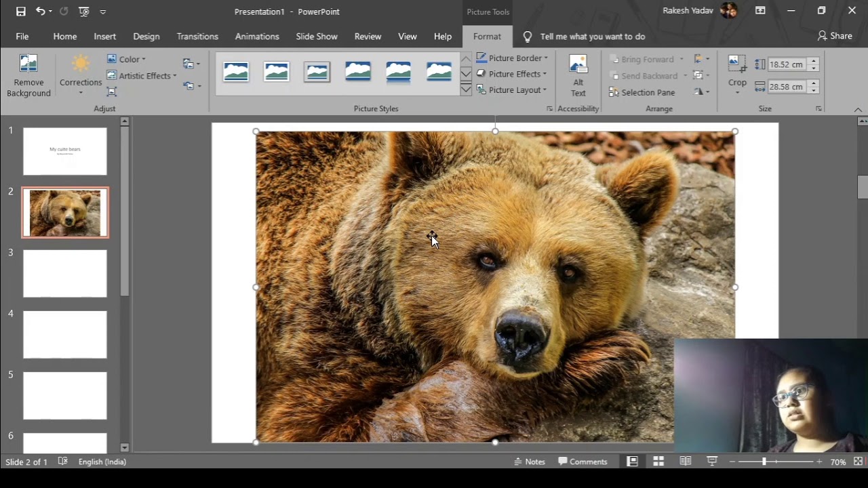
Task: Select slide 3 thumbnail
Action: [65, 274]
